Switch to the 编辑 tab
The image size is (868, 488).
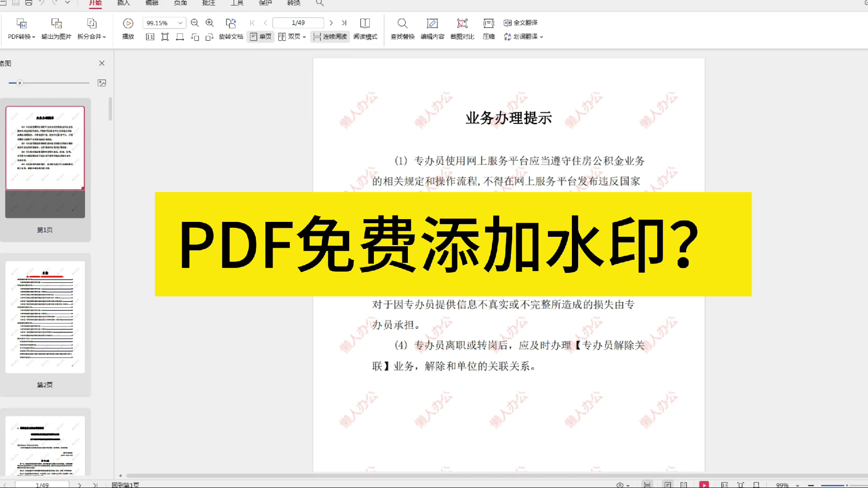click(152, 3)
